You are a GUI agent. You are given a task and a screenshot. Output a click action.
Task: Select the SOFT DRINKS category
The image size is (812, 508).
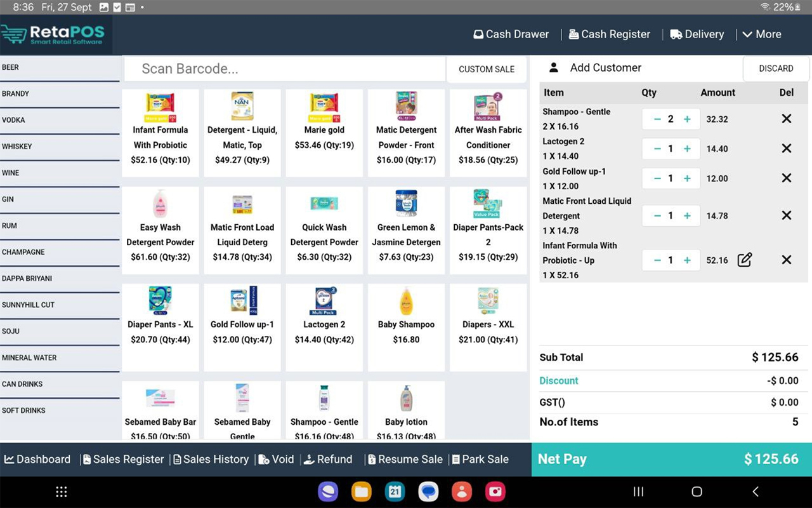click(x=60, y=411)
